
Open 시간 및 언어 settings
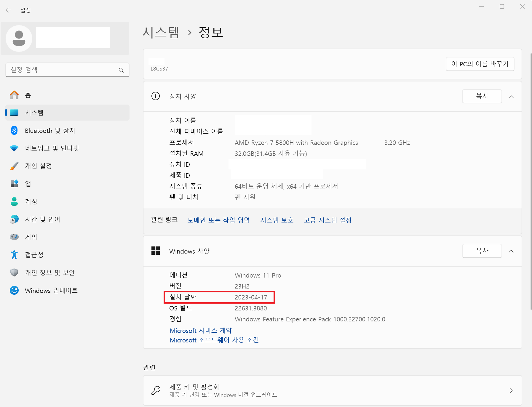pos(67,219)
